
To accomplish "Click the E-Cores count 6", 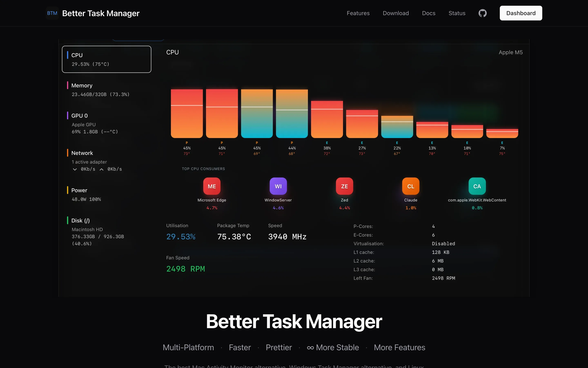I will pyautogui.click(x=433, y=235).
